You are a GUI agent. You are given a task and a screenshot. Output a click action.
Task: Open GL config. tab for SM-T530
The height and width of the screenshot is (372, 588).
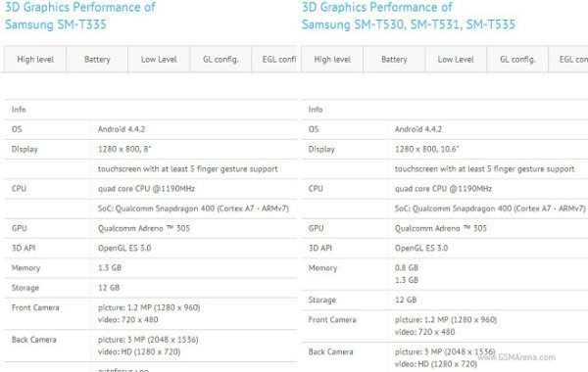coord(517,59)
